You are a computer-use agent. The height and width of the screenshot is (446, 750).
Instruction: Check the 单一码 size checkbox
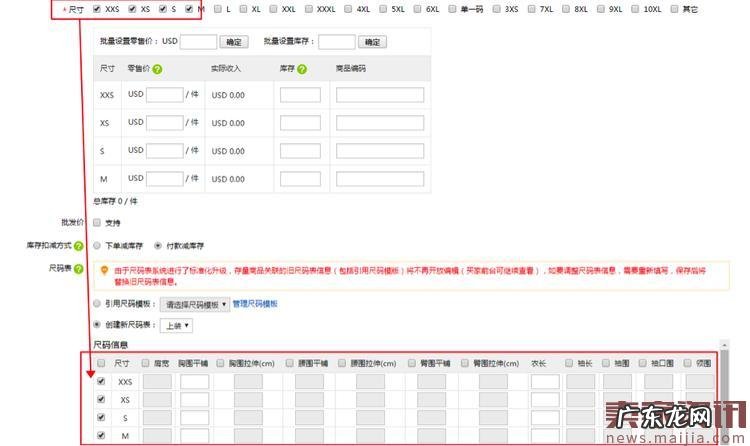click(452, 9)
